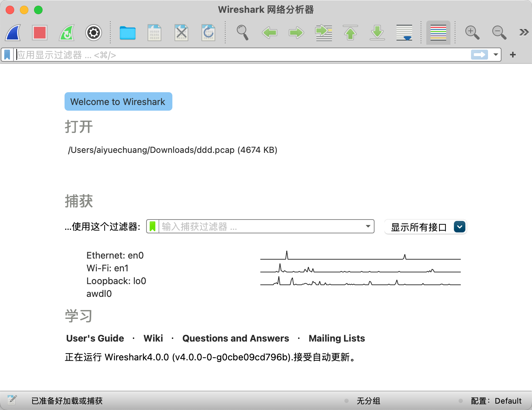
Task: Apply the display filter arrow button
Action: 480,55
